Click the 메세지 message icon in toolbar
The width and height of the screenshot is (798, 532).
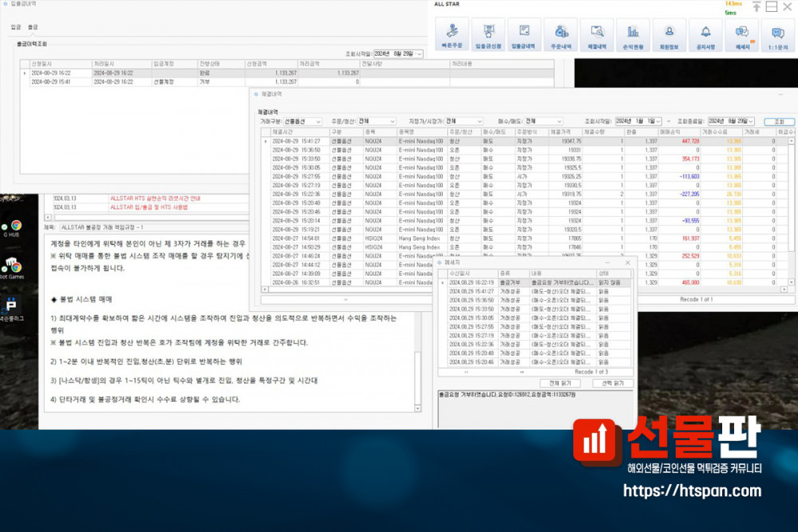(741, 37)
